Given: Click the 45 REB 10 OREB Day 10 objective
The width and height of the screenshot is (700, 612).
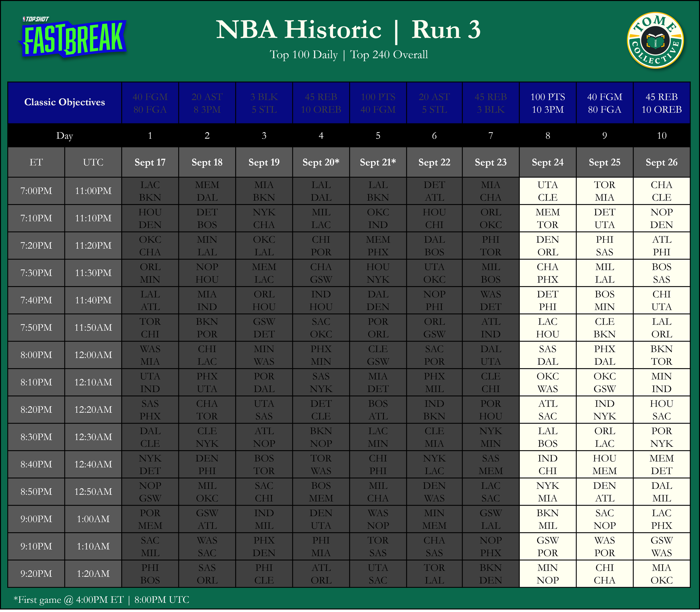Looking at the screenshot, I should (x=661, y=103).
